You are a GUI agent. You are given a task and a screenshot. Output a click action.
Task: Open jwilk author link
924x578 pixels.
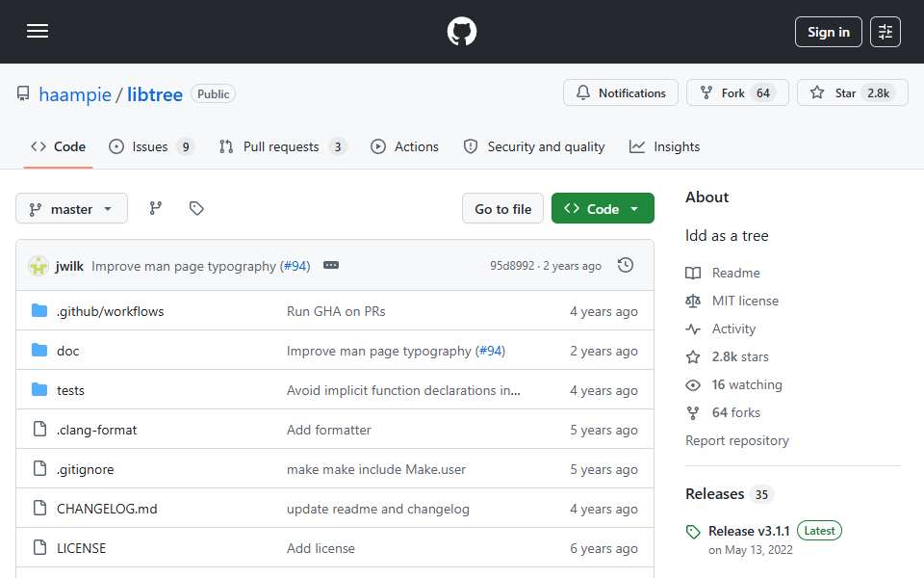(x=69, y=266)
